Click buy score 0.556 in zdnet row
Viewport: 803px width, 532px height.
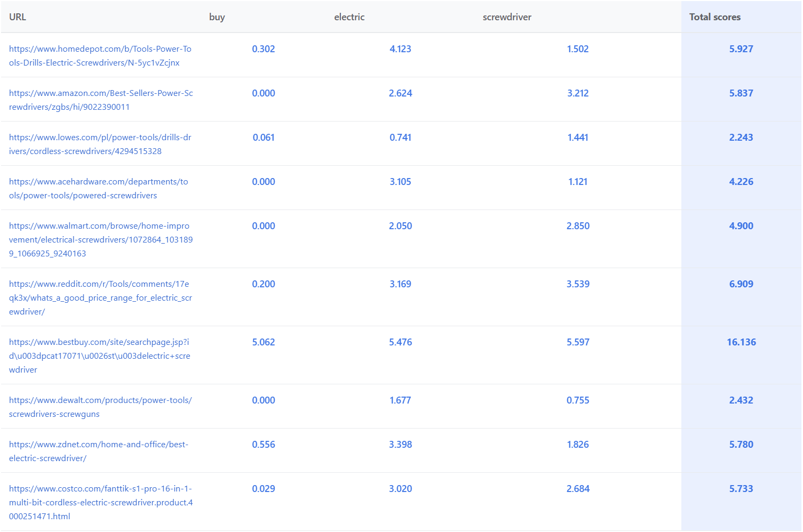tap(264, 445)
